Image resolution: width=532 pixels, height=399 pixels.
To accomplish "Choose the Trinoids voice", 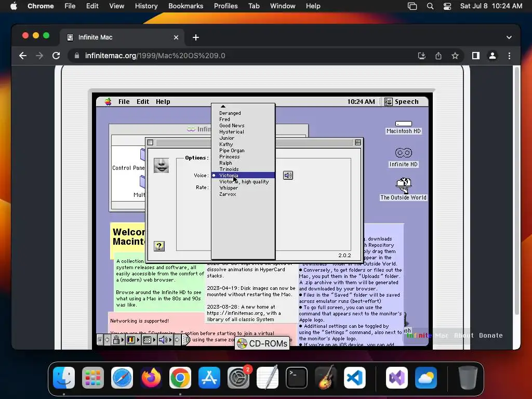I will click(243, 169).
